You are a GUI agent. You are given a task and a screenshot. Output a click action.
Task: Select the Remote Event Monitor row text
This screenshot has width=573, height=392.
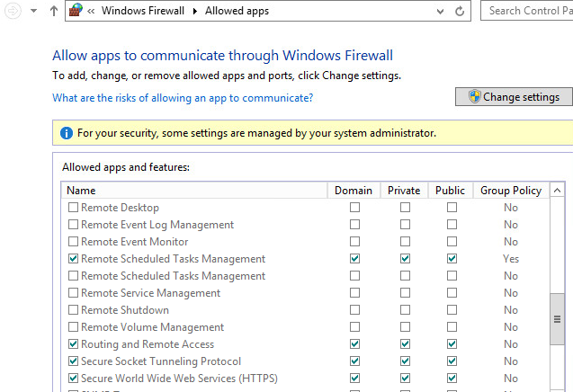click(135, 242)
